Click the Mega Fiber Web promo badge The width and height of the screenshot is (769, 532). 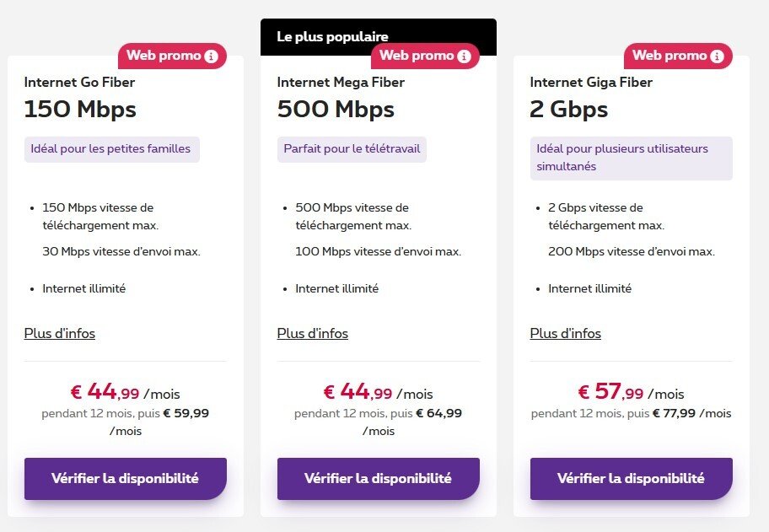pyautogui.click(x=417, y=56)
